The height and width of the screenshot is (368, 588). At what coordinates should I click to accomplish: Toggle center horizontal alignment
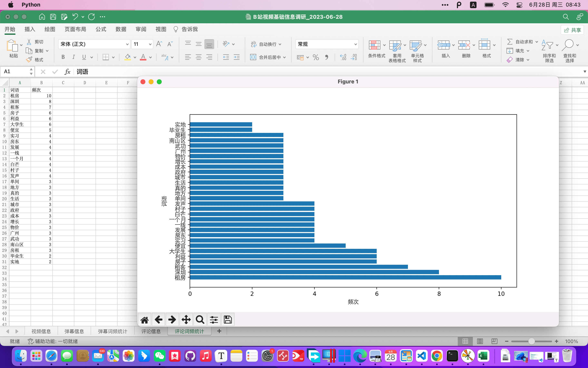coord(198,57)
